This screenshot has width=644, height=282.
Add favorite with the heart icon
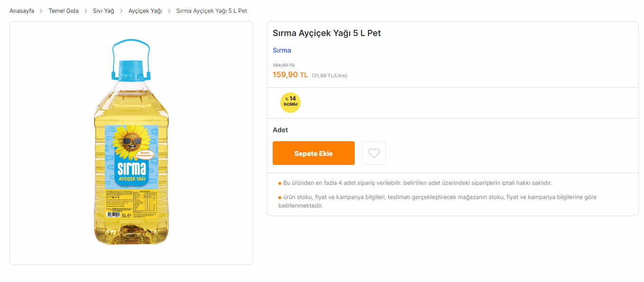(374, 153)
